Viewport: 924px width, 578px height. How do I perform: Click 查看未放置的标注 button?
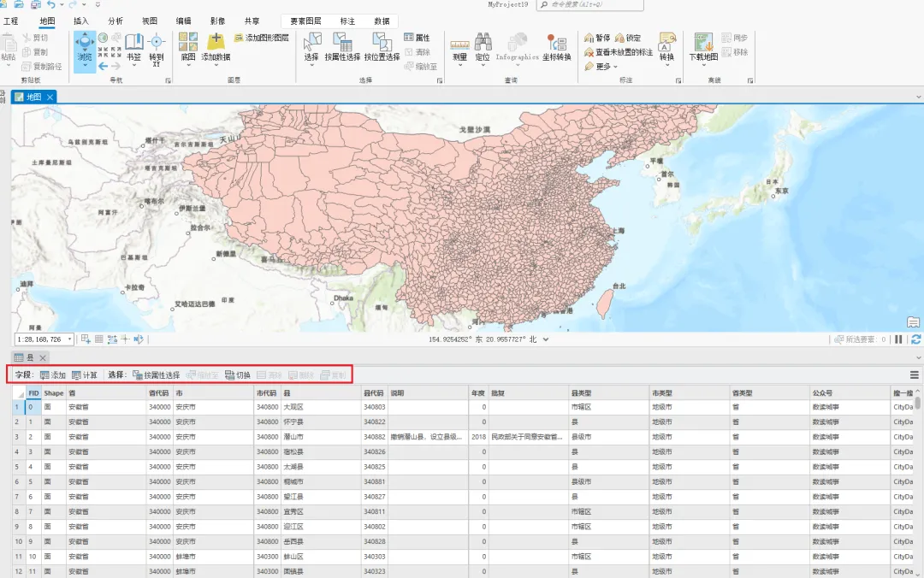pyautogui.click(x=619, y=52)
